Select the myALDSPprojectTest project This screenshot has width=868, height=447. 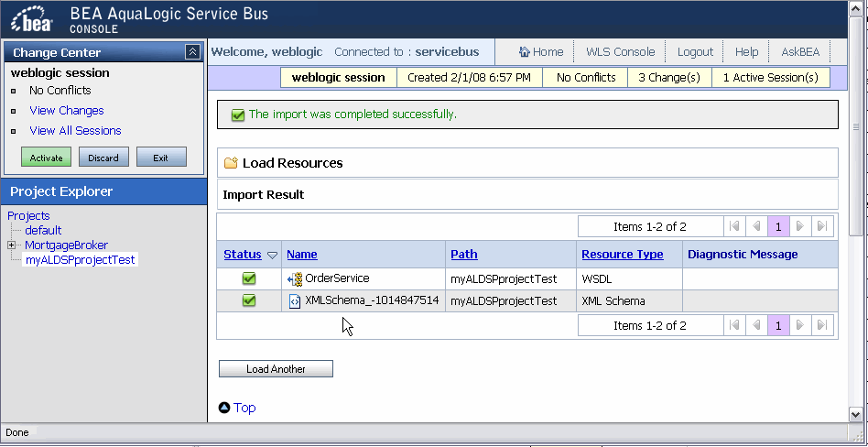[81, 259]
